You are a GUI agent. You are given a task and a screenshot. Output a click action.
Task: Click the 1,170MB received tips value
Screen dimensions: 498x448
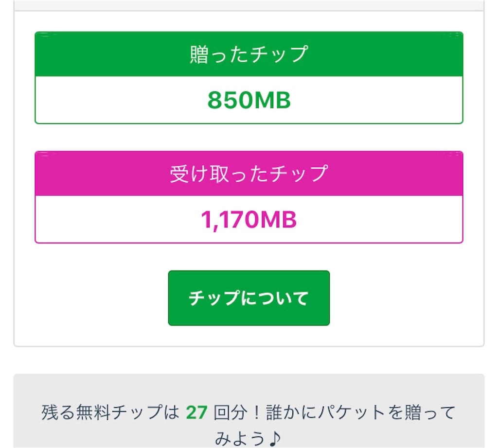pyautogui.click(x=249, y=219)
